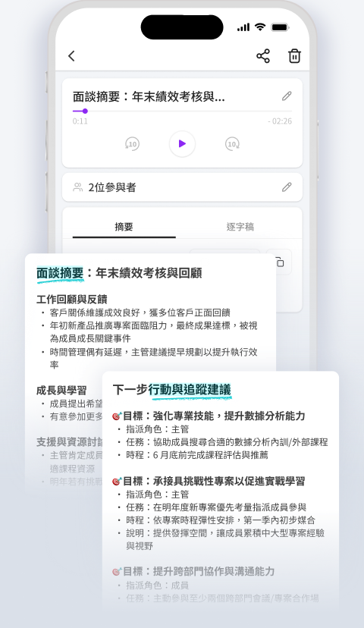Click the remaining time - 02:26

point(280,121)
